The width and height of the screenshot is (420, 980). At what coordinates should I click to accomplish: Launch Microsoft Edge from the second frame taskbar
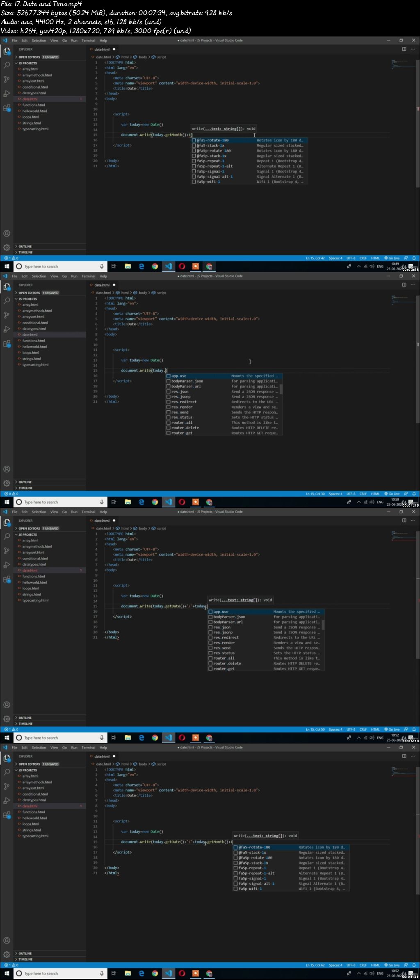point(142,502)
